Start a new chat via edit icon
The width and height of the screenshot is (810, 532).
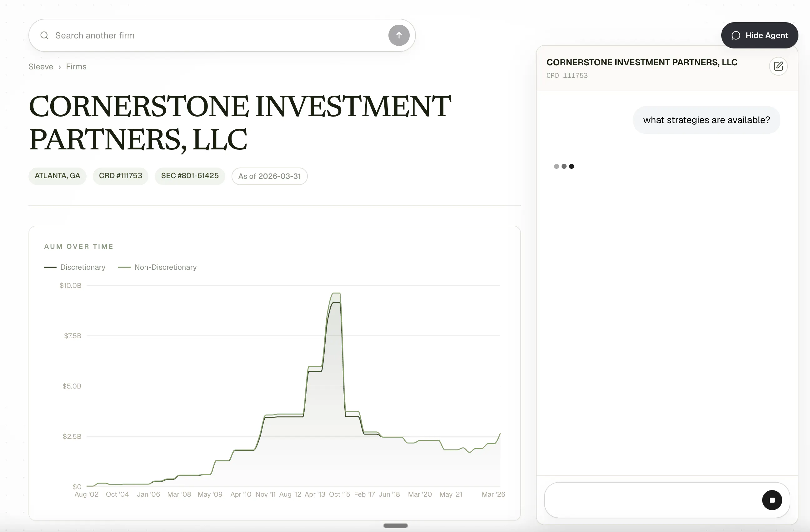coord(778,66)
